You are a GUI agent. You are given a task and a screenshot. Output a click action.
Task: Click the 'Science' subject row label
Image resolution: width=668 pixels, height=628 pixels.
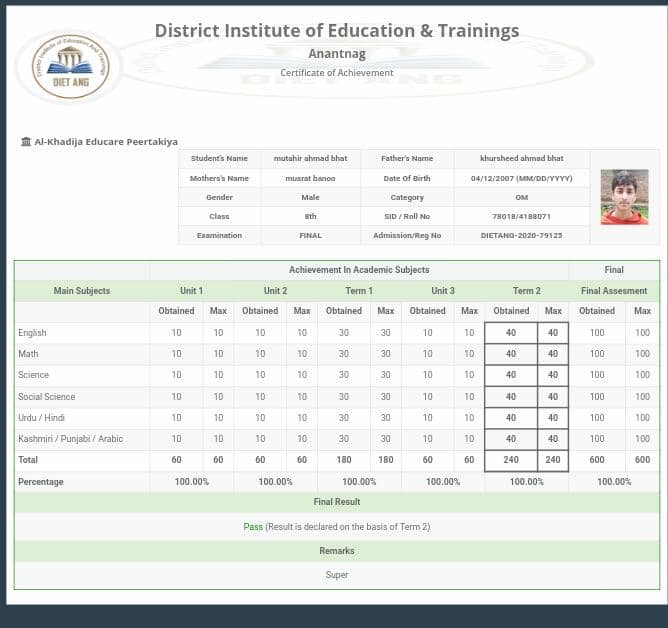[x=33, y=375]
